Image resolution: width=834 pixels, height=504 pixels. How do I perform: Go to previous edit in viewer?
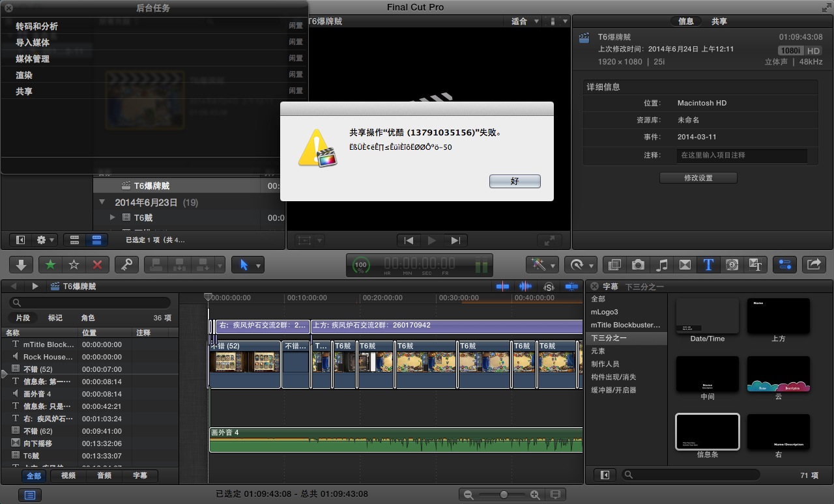click(x=409, y=240)
